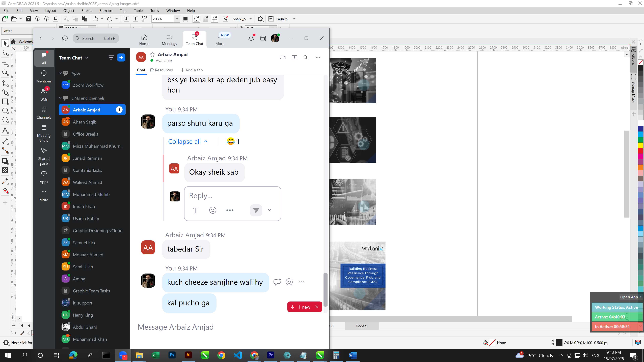Open send options chevron in reply
The height and width of the screenshot is (362, 644).
(x=269, y=210)
